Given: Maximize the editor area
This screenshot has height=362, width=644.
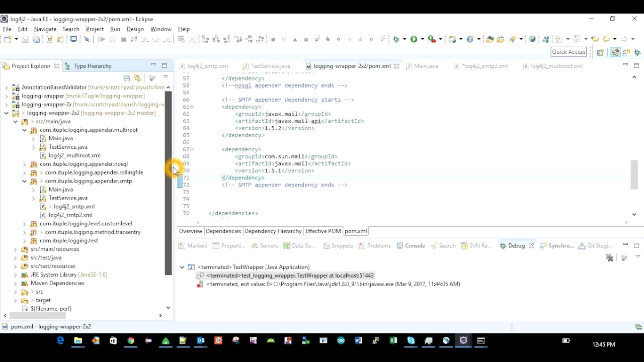Looking at the screenshot, I should pyautogui.click(x=636, y=65).
